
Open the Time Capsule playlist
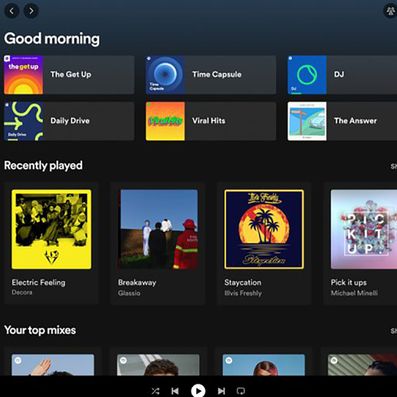211,75
